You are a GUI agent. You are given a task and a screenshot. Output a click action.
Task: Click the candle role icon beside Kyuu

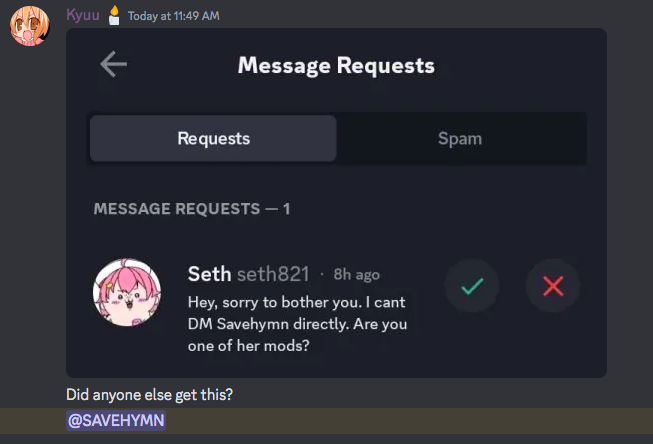114,16
